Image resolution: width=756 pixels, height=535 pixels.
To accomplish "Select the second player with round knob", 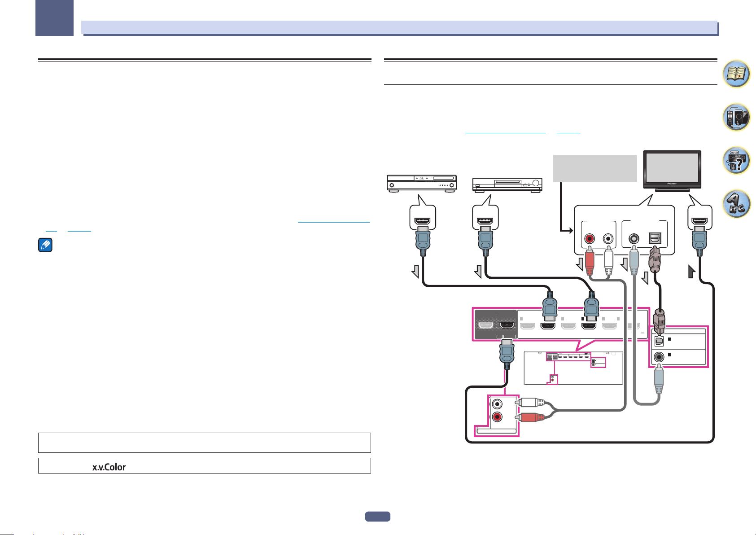I will pyautogui.click(x=507, y=185).
